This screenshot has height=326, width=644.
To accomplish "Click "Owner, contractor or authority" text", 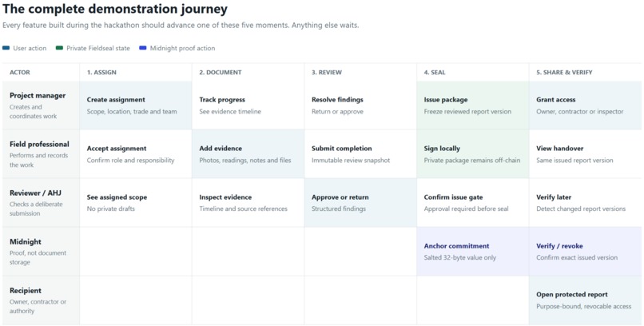I will coord(38,306).
